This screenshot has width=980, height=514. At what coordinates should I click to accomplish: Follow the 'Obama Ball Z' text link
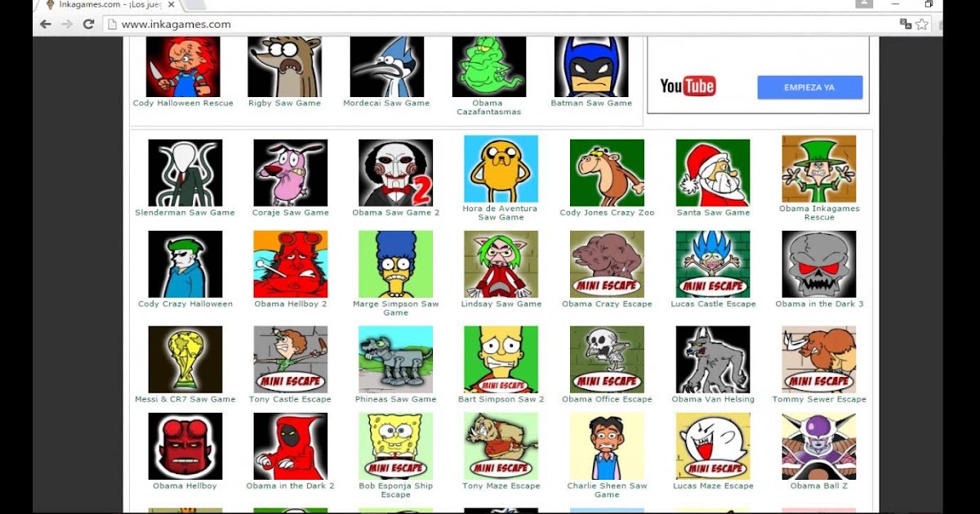click(x=818, y=486)
